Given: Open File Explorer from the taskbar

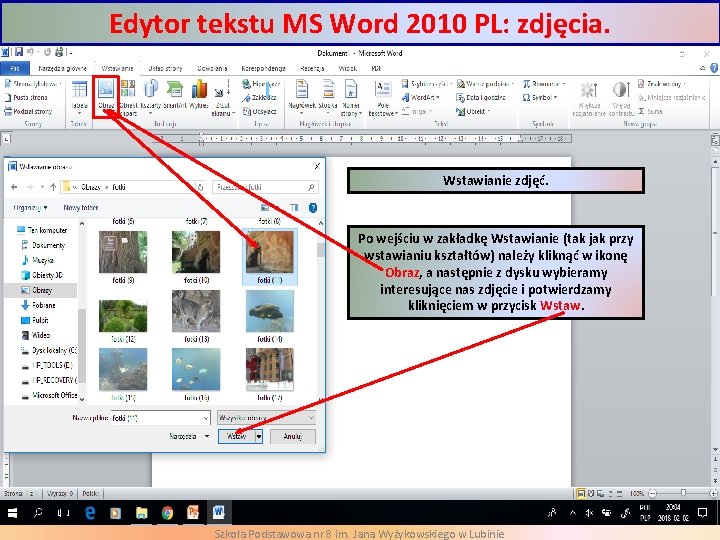Looking at the screenshot, I should (141, 512).
